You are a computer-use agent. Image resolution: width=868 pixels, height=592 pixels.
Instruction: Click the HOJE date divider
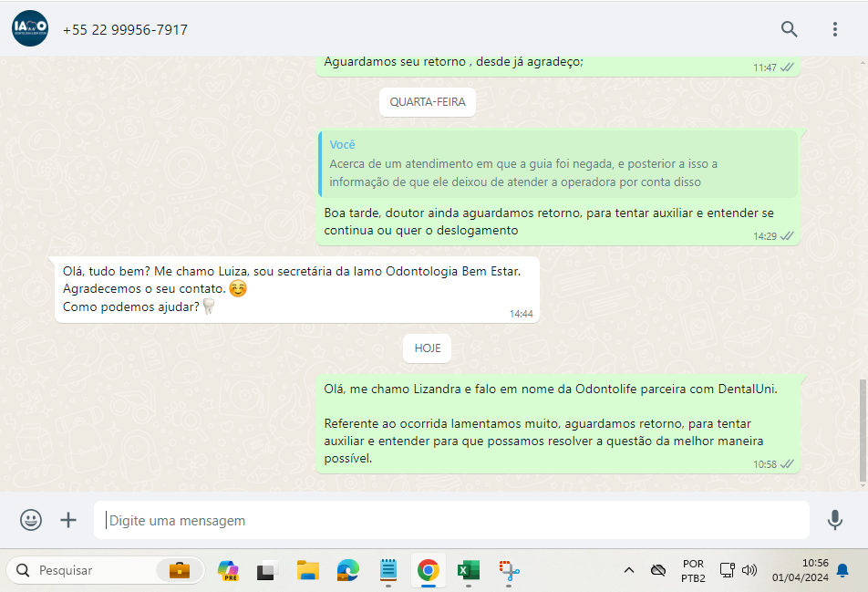(428, 348)
